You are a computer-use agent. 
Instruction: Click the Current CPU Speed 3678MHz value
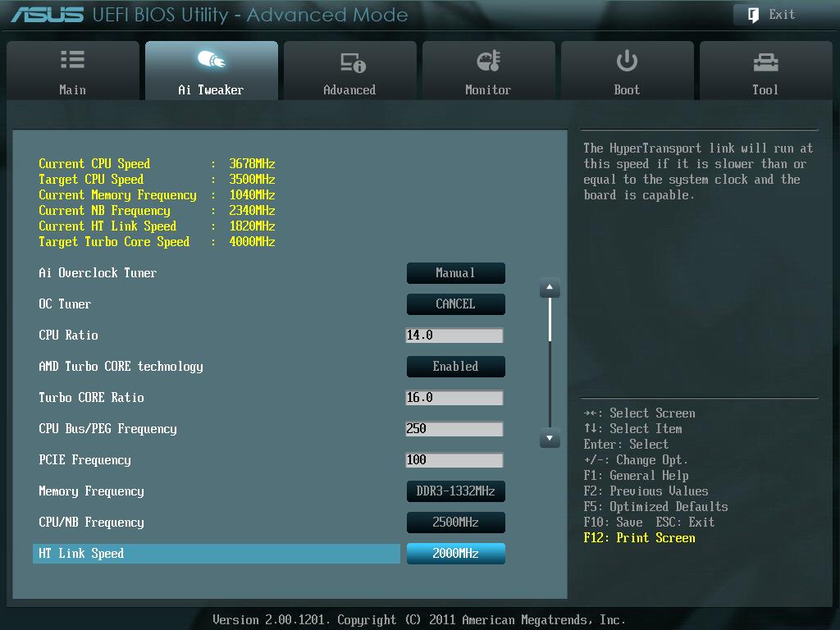pos(253,163)
